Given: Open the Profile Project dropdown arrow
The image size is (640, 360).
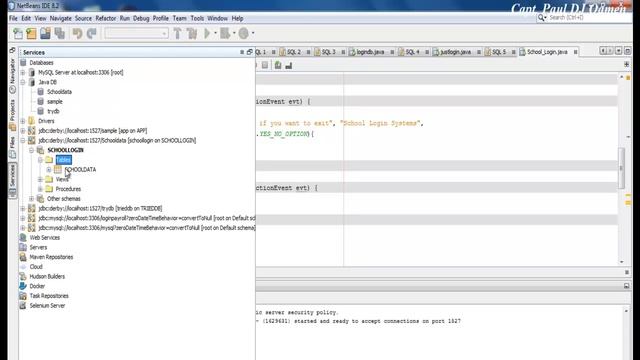Looking at the screenshot, I should (x=253, y=33).
